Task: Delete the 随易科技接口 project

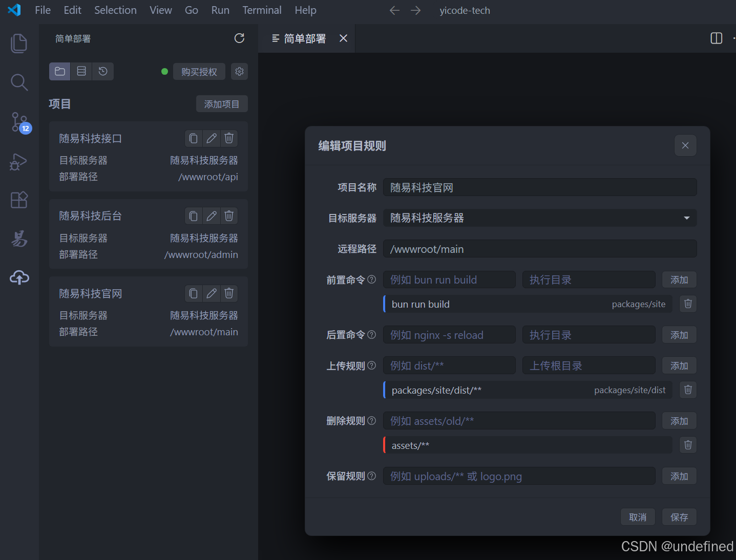Action: [229, 138]
